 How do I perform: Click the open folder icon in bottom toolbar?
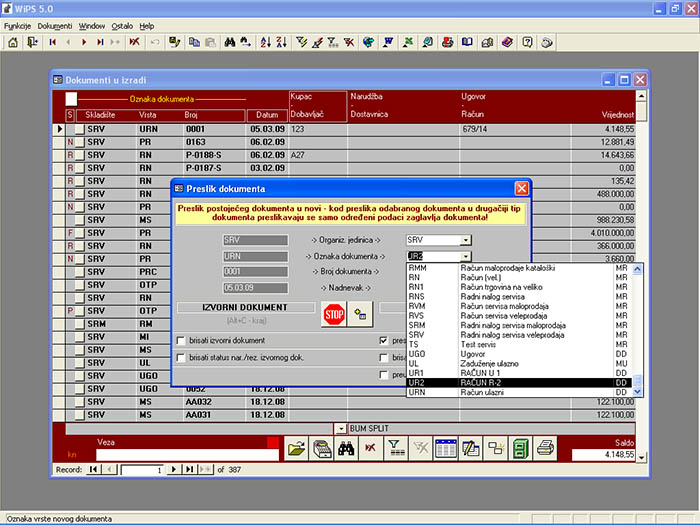[296, 447]
